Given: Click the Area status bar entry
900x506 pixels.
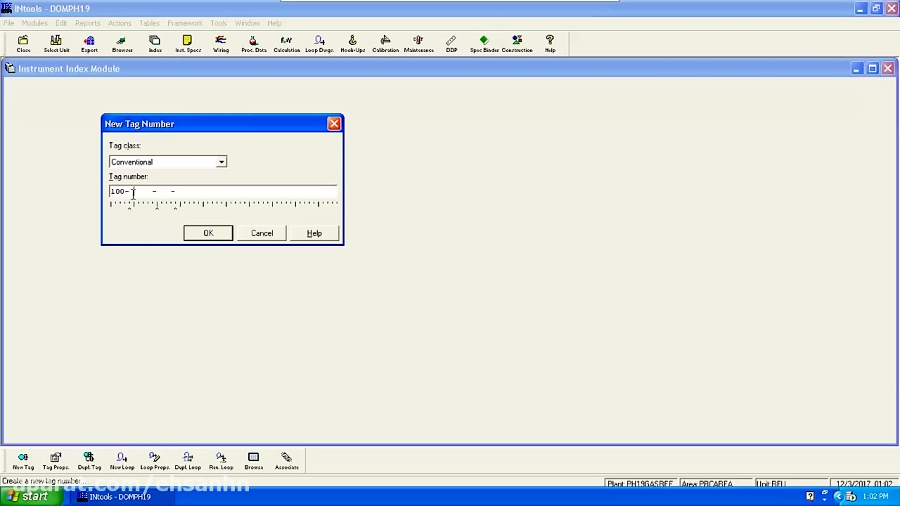Looking at the screenshot, I should click(x=715, y=484).
